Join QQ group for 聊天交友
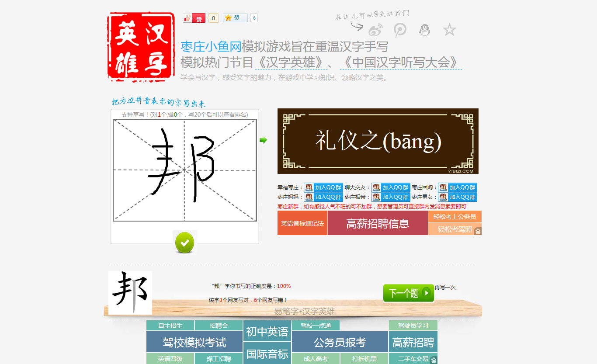This screenshot has width=597, height=364. click(x=390, y=187)
